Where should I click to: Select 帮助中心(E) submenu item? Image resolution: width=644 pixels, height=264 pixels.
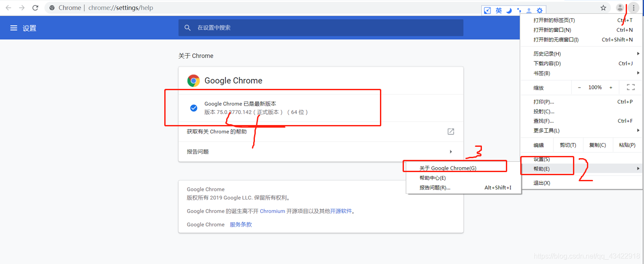point(464,178)
